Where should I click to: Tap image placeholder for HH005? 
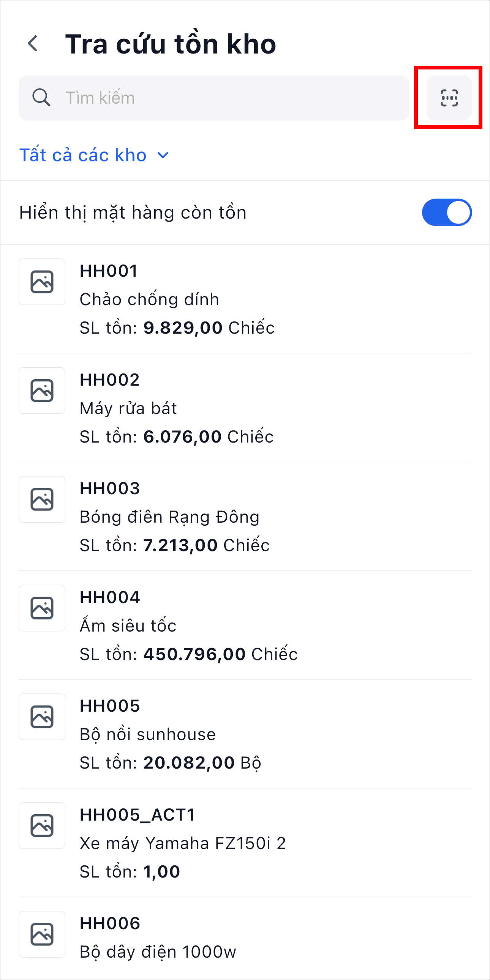pyautogui.click(x=42, y=717)
